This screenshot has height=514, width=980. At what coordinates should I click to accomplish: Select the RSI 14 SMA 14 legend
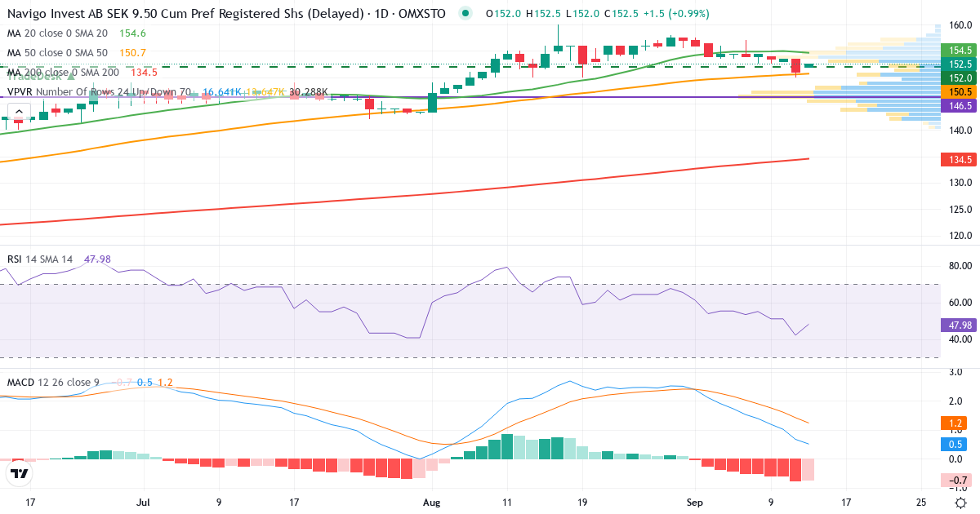click(40, 259)
